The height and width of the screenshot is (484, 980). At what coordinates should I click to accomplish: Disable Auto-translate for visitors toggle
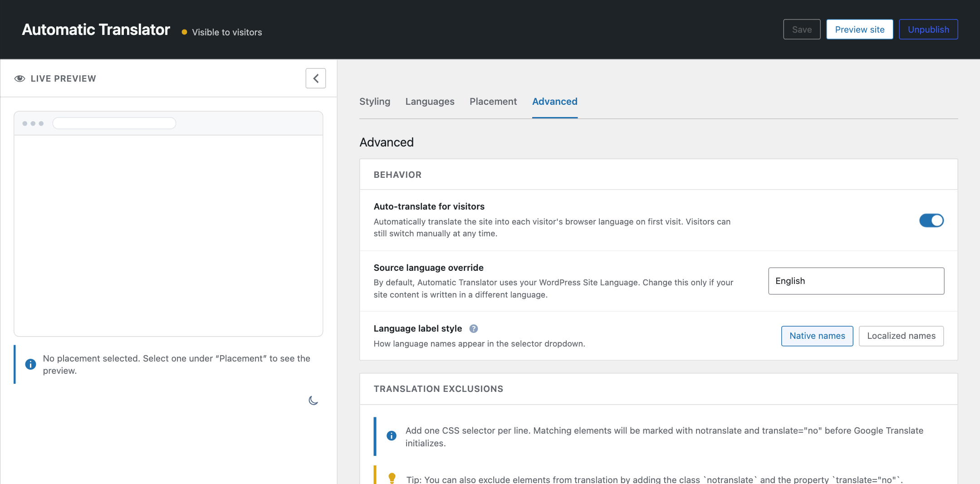pos(931,220)
